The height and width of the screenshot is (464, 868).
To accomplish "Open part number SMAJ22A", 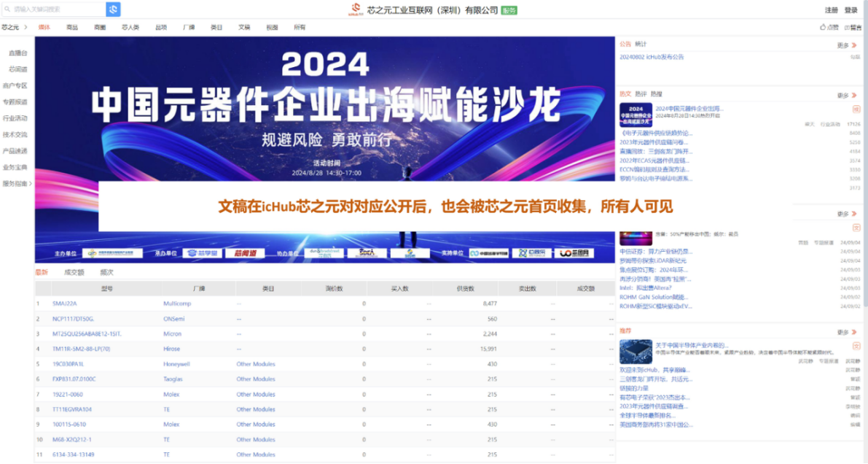I will [65, 303].
